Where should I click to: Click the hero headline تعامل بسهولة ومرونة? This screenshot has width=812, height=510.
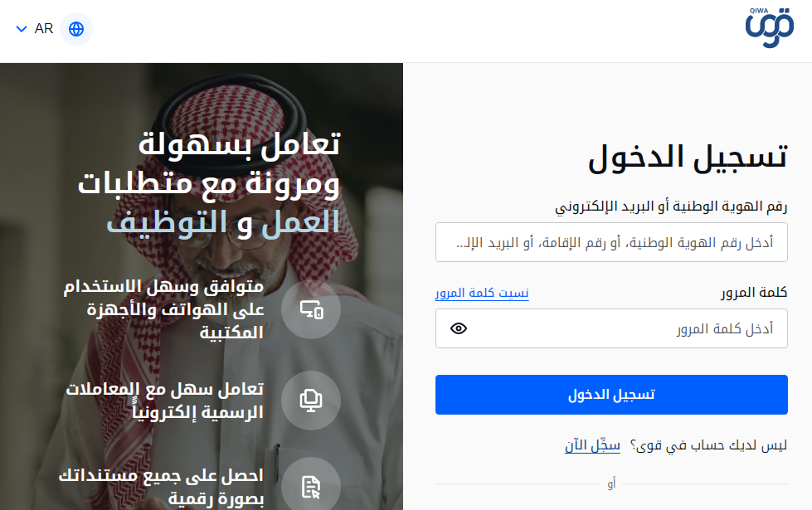[x=209, y=182]
